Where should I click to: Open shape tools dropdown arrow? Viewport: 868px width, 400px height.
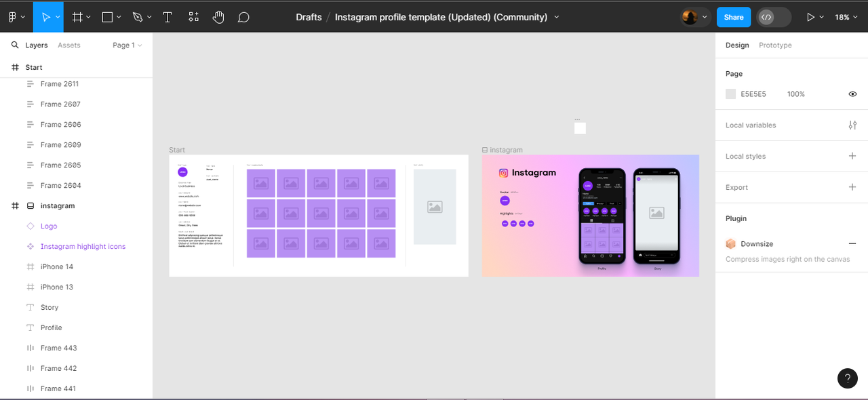coord(119,17)
